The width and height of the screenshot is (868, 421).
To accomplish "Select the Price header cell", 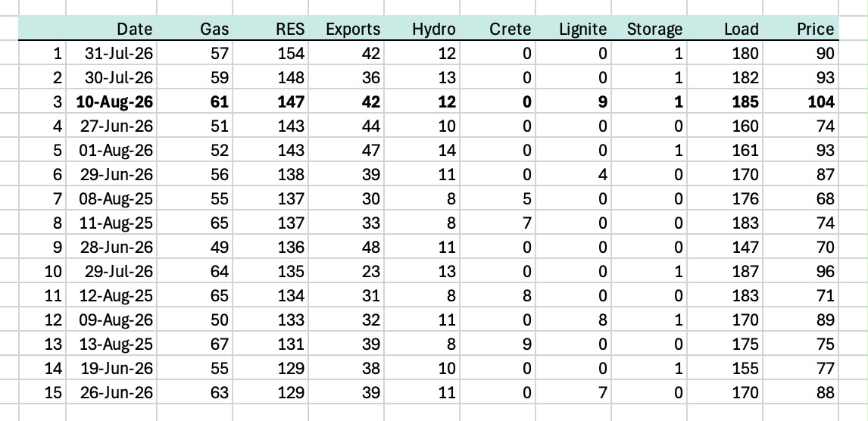I will tap(801, 29).
